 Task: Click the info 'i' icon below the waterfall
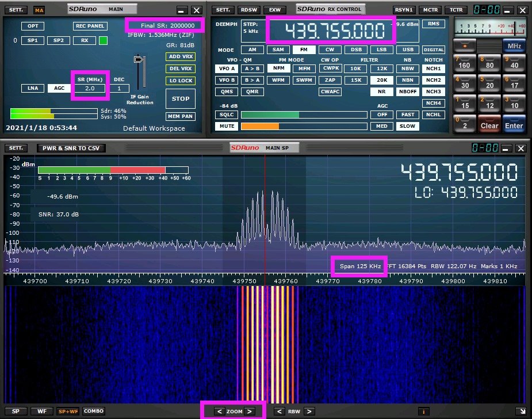pyautogui.click(x=424, y=411)
